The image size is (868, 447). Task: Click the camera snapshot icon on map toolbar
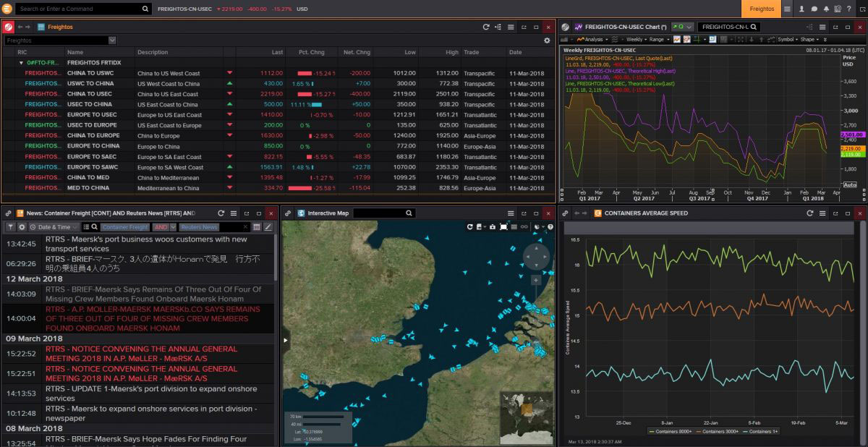pyautogui.click(x=491, y=227)
